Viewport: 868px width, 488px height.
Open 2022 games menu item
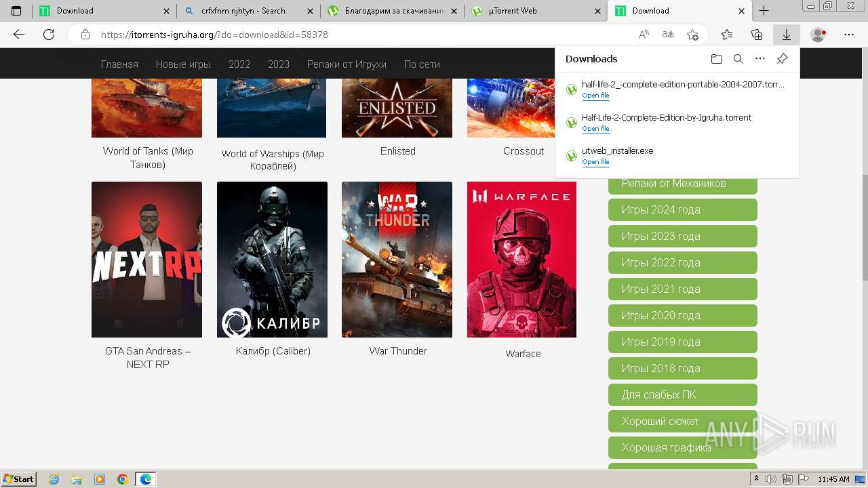coord(239,64)
